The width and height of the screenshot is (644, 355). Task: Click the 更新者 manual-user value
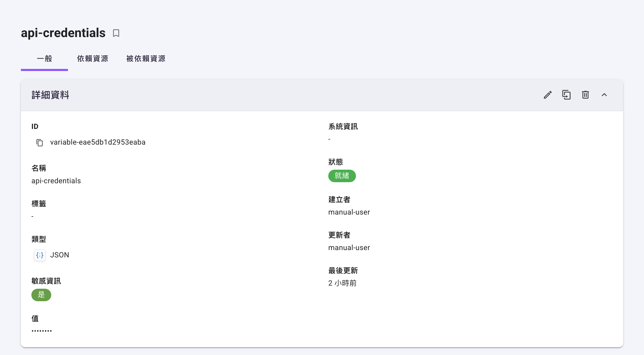pyautogui.click(x=349, y=248)
